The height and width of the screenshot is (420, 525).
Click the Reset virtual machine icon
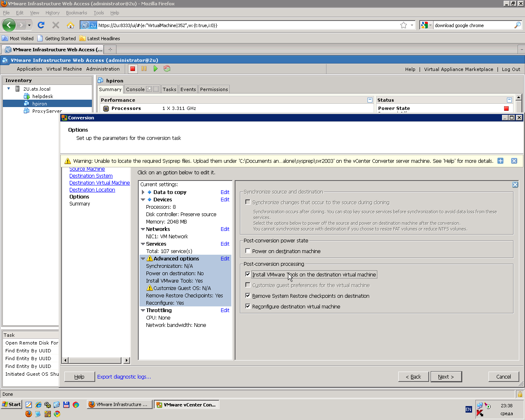coord(167,69)
